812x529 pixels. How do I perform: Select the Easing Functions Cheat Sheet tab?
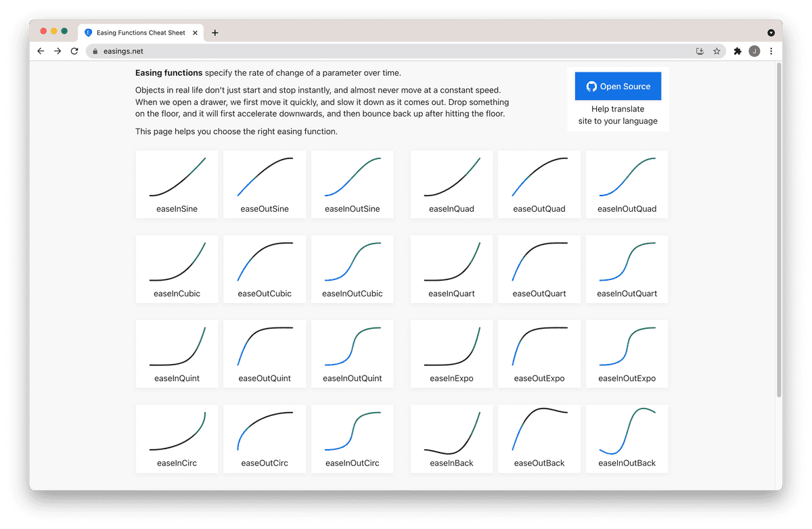pyautogui.click(x=139, y=32)
